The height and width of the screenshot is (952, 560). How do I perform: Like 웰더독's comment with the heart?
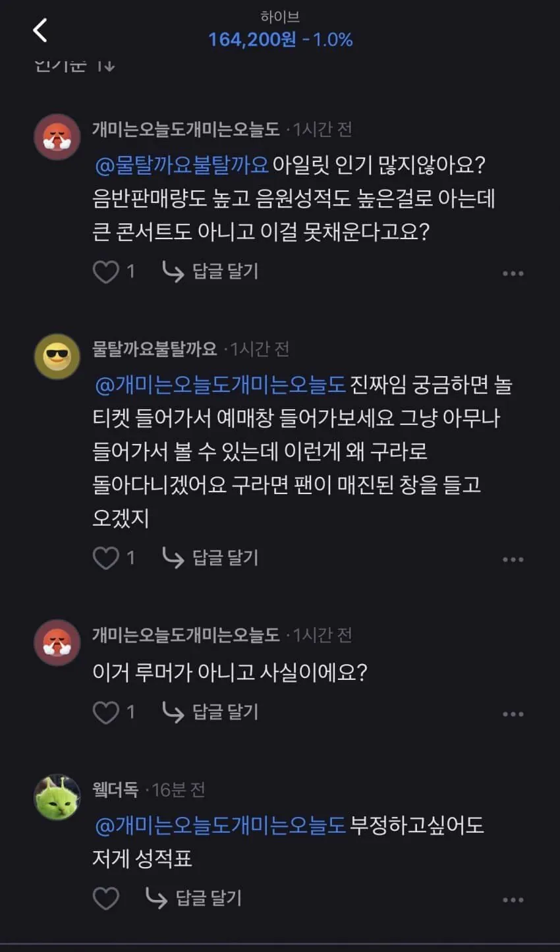click(105, 898)
